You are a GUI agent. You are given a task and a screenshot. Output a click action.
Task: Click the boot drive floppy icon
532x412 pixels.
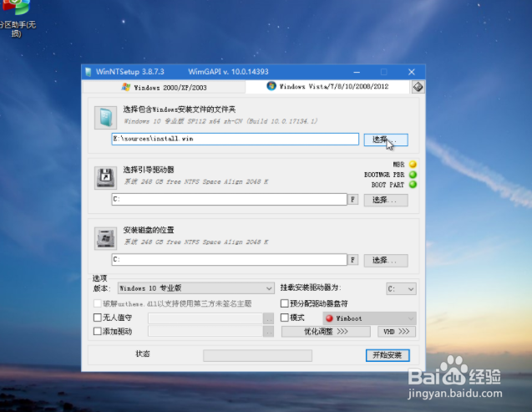[105, 177]
